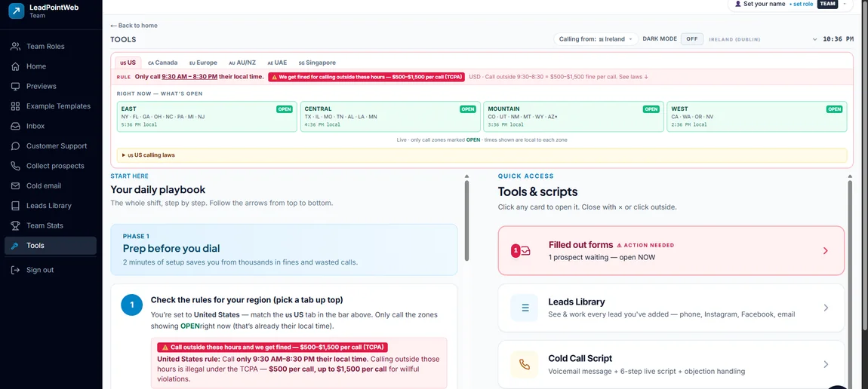Switch to the AU/NZ region tab

click(242, 63)
